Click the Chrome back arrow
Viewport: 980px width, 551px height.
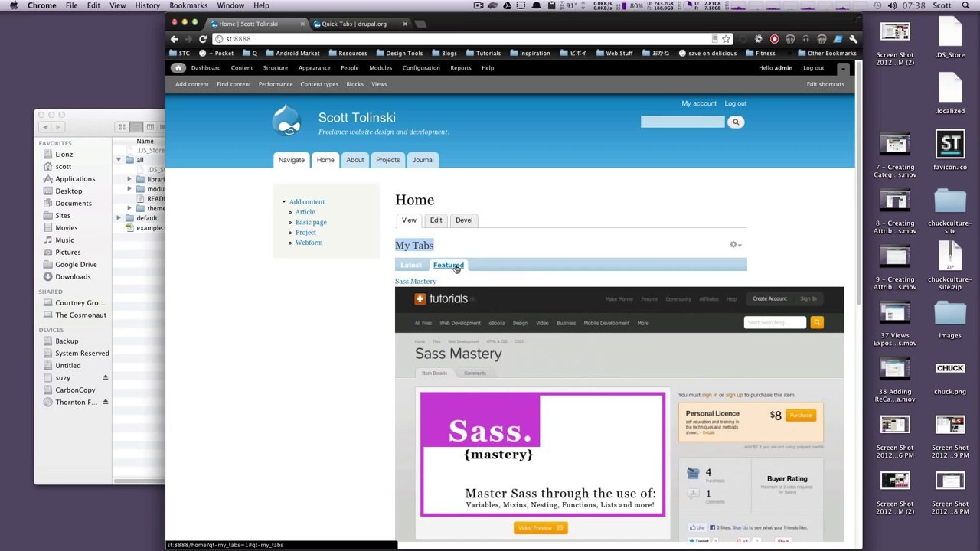pyautogui.click(x=174, y=39)
